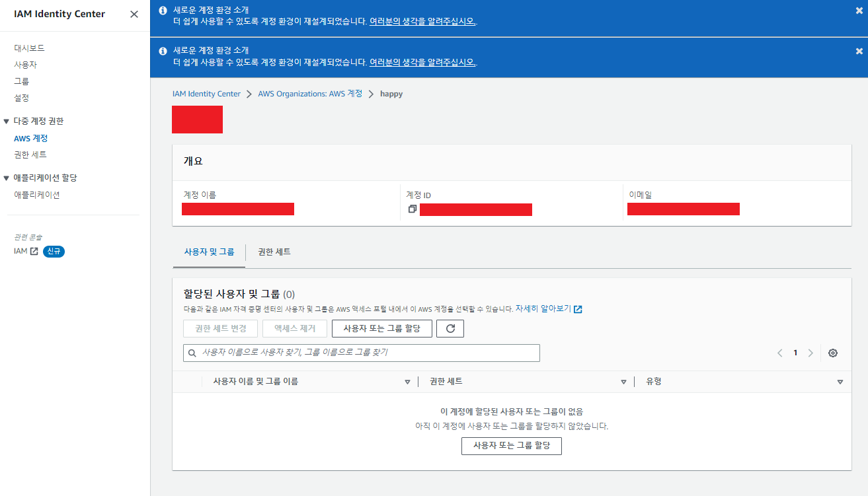
Task: Click the info icon in first banner
Action: (x=163, y=11)
